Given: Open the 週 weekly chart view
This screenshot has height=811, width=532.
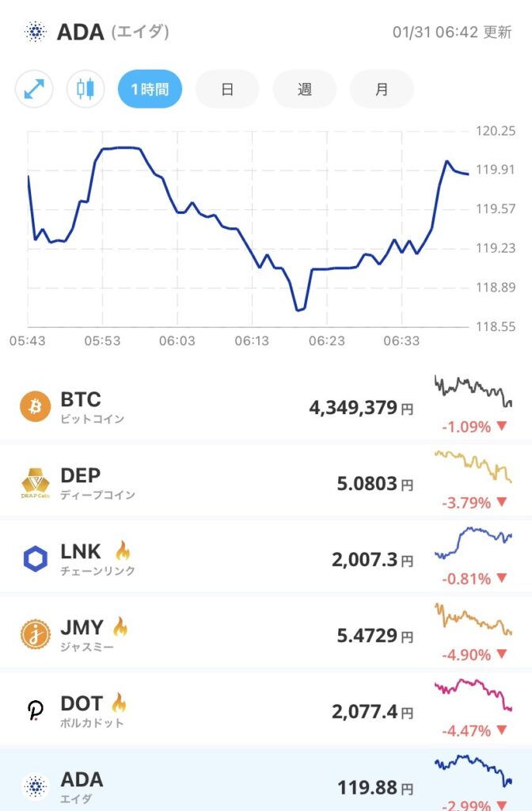Looking at the screenshot, I should point(304,89).
